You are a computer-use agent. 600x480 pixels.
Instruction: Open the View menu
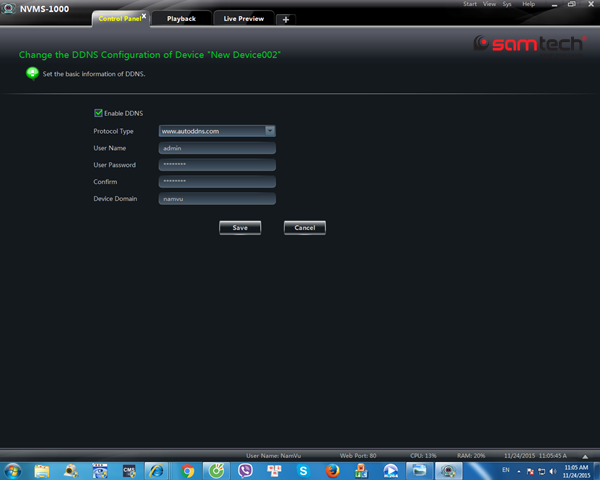point(489,4)
